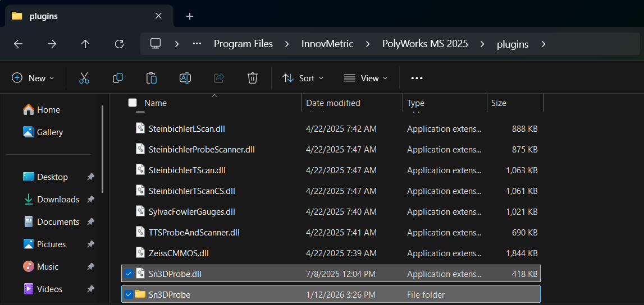The width and height of the screenshot is (644, 305).
Task: Sort by Size column header
Action: 499,103
